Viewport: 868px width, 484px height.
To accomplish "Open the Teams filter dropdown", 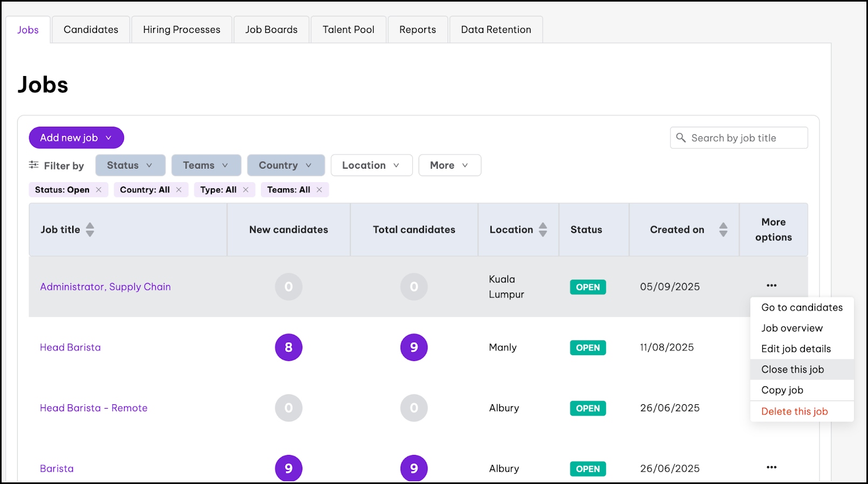I will pos(206,165).
